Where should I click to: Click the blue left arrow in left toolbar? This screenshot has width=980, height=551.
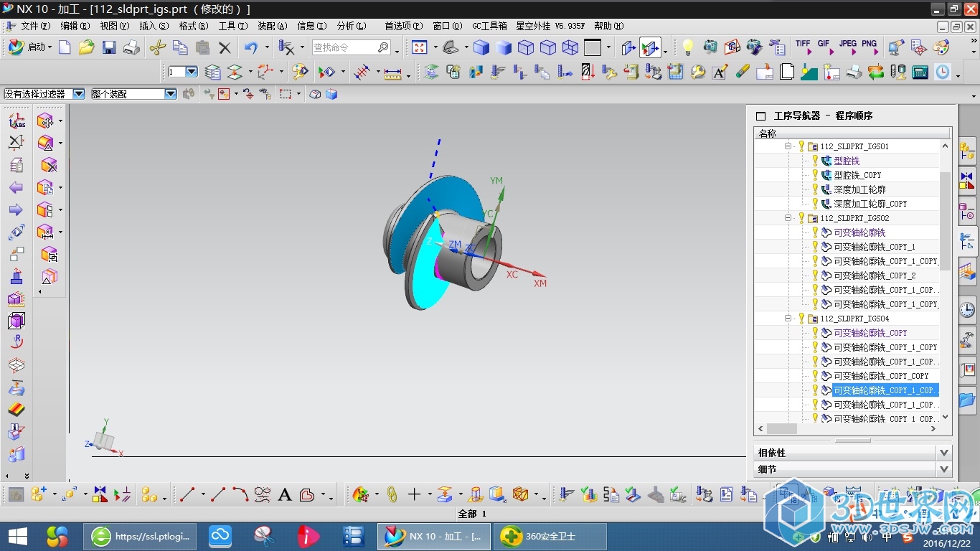16,187
